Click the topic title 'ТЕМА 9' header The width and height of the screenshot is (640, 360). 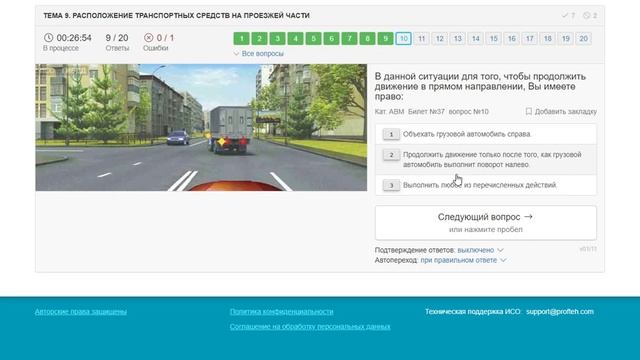(176, 16)
